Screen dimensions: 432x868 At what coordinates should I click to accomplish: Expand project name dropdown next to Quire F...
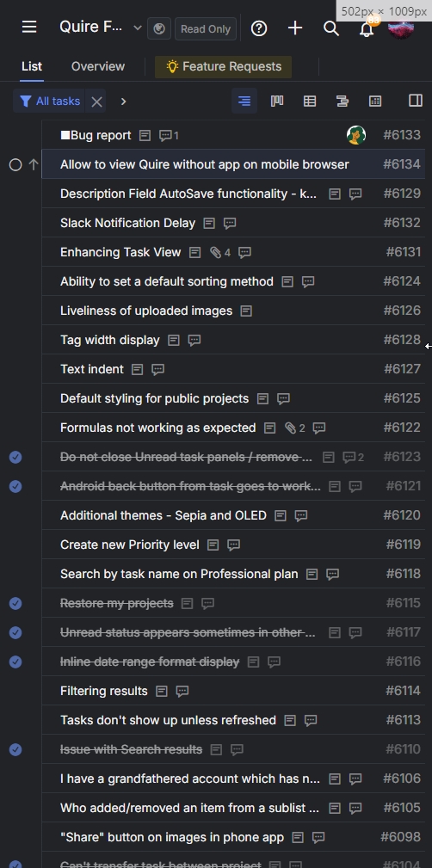138,28
